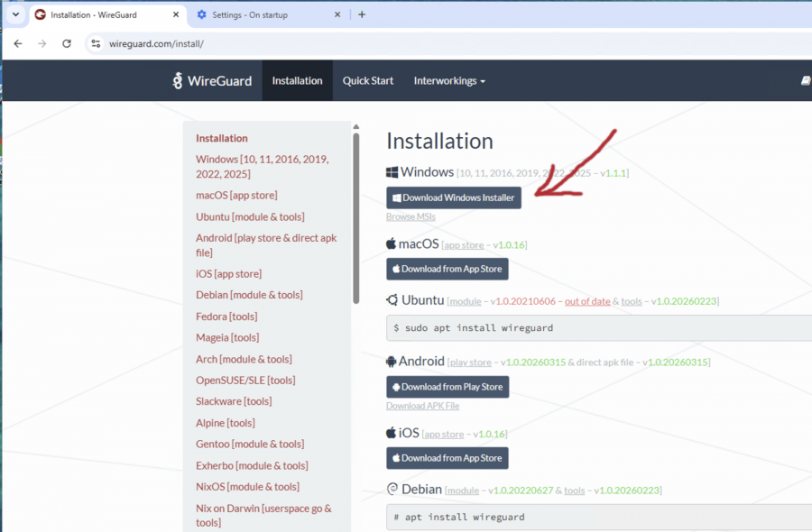
Task: Open sidebar Ubuntu [module & tools] link
Action: click(x=250, y=217)
